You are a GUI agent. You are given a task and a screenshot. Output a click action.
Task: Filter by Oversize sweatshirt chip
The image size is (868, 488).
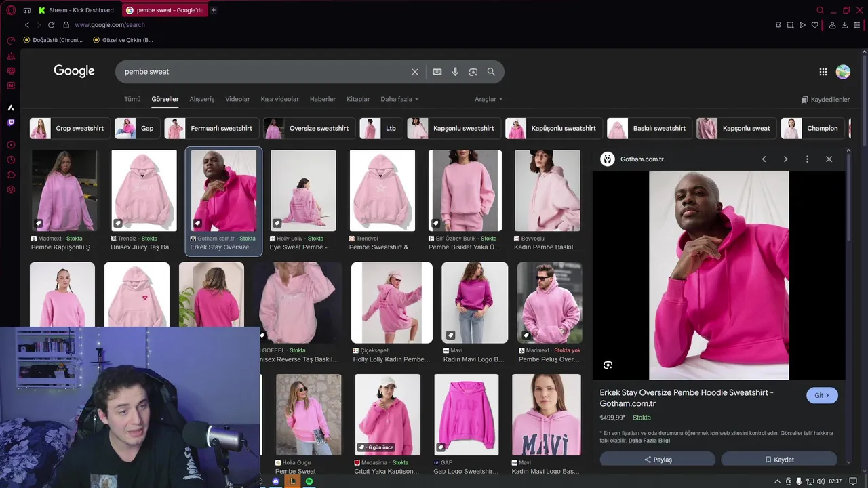309,128
